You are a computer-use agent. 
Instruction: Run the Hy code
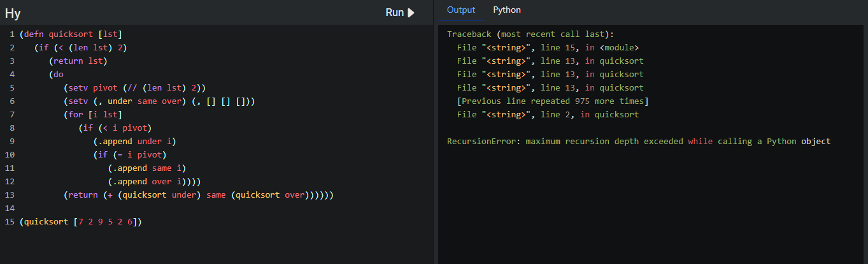coord(400,12)
